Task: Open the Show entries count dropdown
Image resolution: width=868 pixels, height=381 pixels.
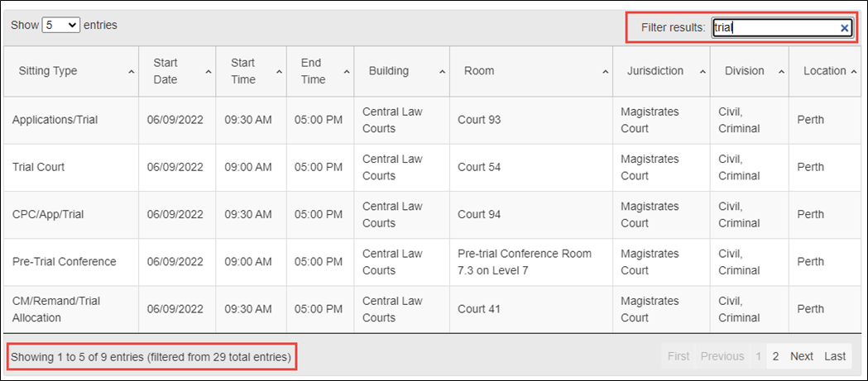Action: click(x=61, y=25)
